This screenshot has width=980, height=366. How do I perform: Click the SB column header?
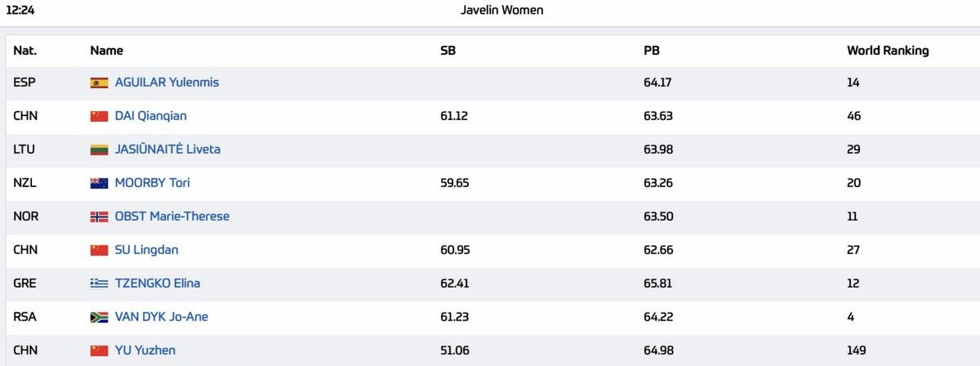(x=448, y=51)
